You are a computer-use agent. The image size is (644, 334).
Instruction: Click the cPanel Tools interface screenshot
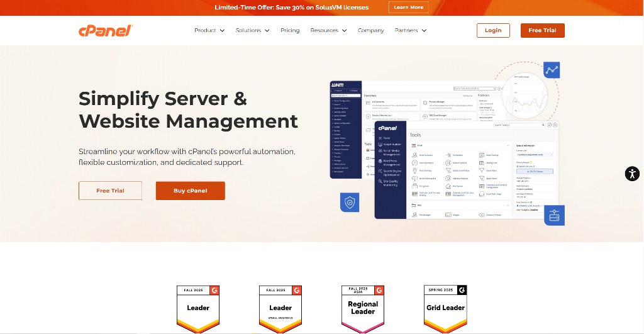point(467,170)
